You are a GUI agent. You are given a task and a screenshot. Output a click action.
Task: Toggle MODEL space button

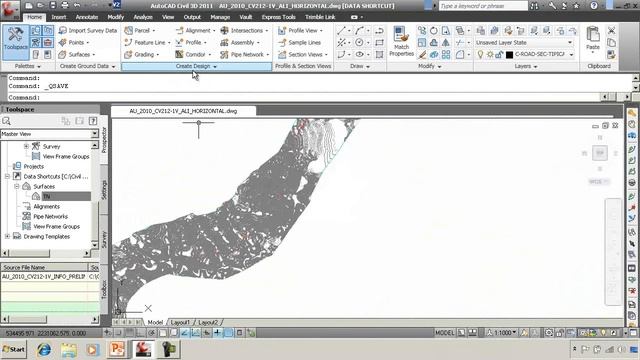[444, 333]
